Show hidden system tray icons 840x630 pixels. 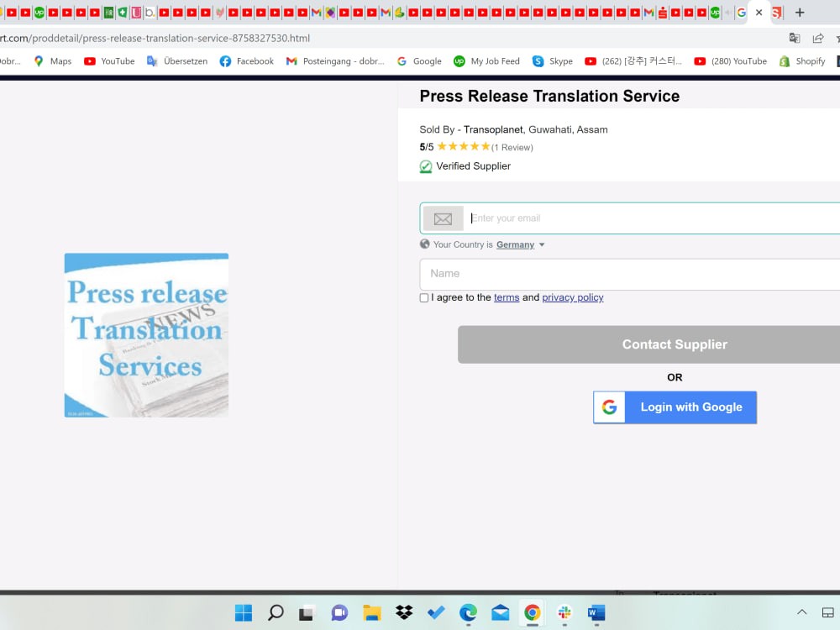pyautogui.click(x=801, y=612)
